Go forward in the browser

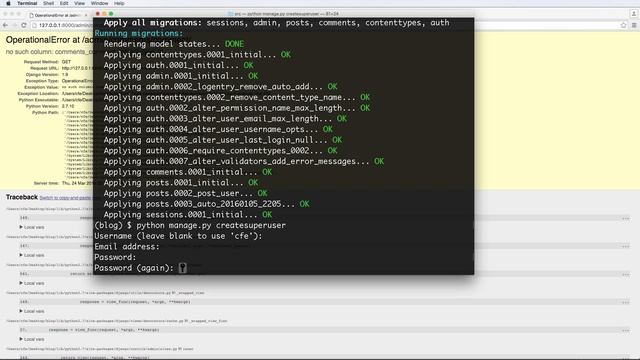click(x=15, y=25)
